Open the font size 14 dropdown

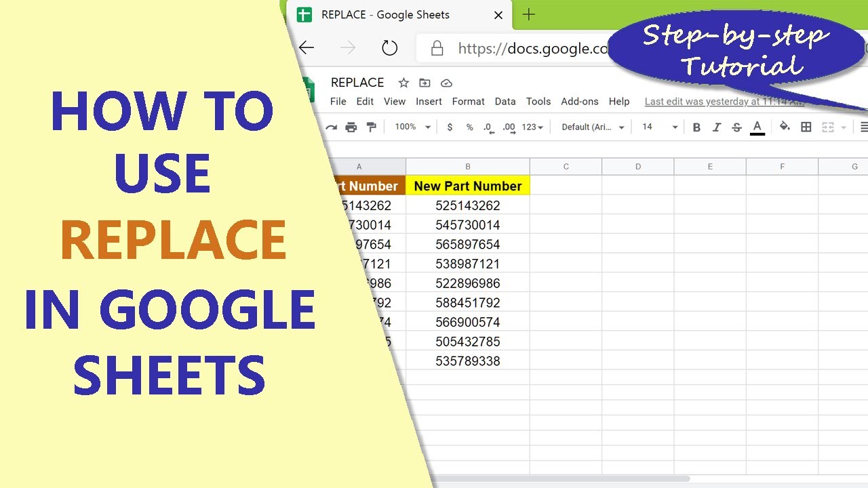pyautogui.click(x=660, y=127)
